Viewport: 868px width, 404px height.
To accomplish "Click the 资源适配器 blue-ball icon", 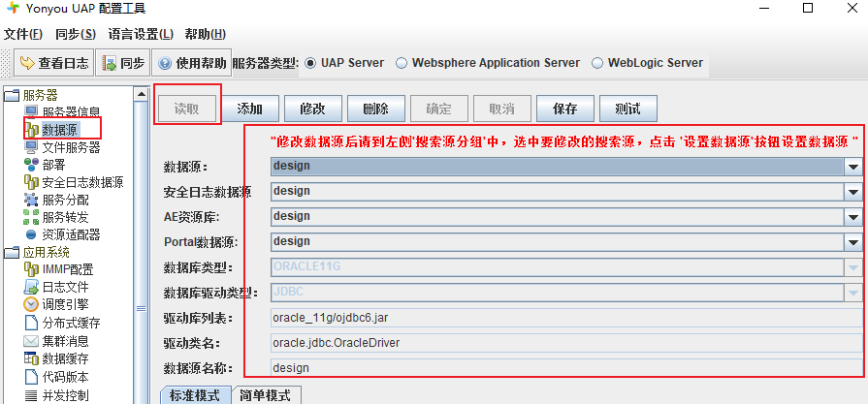I will pyautogui.click(x=31, y=234).
